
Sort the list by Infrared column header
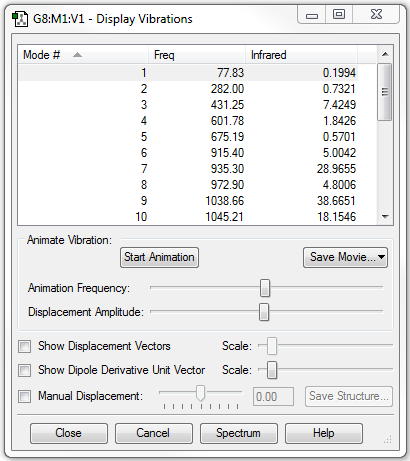(301, 55)
